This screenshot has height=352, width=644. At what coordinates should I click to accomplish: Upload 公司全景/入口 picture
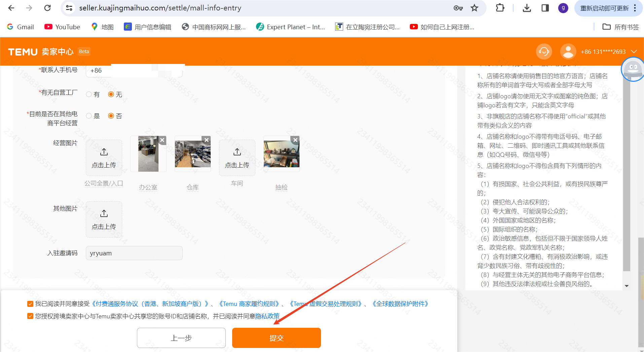[x=104, y=157]
